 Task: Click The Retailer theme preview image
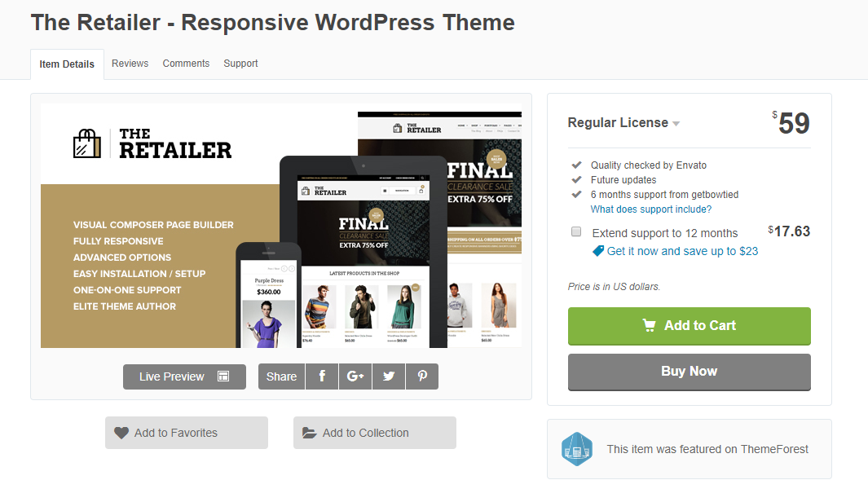pos(281,226)
